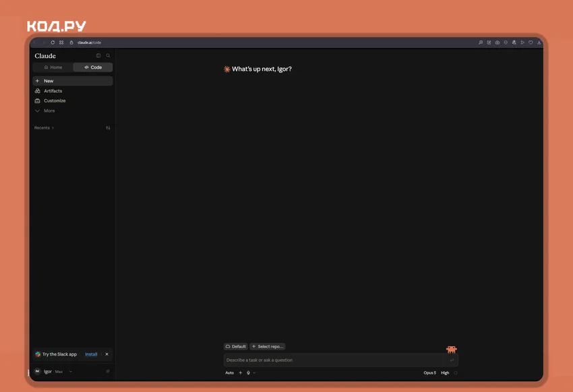The width and height of the screenshot is (573, 392).
Task: Switch to the Code tab
Action: pos(93,67)
